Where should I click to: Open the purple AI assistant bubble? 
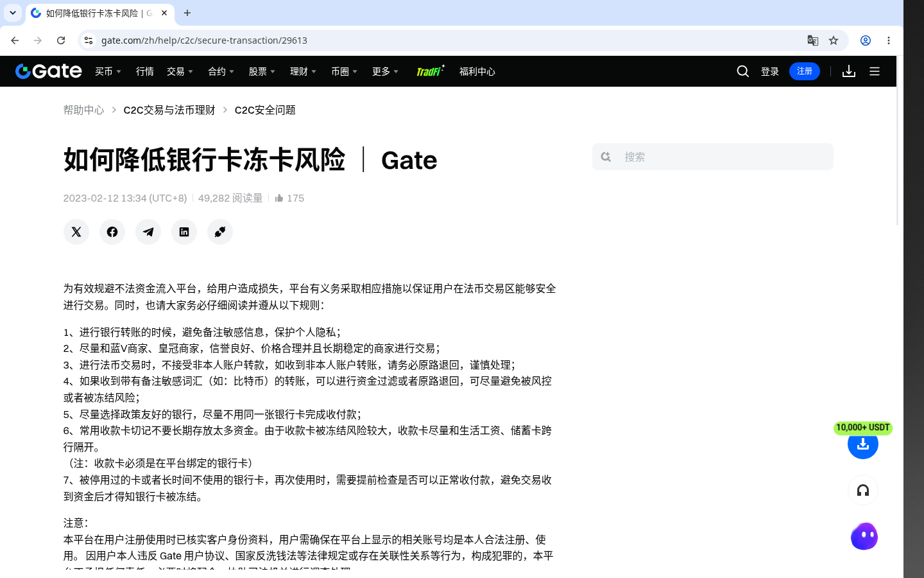click(864, 536)
